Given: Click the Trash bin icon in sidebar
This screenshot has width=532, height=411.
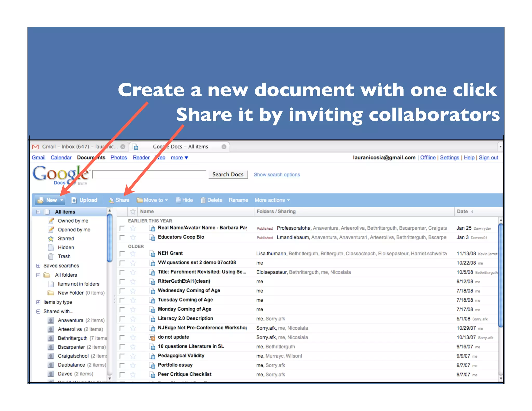Looking at the screenshot, I should point(51,256).
